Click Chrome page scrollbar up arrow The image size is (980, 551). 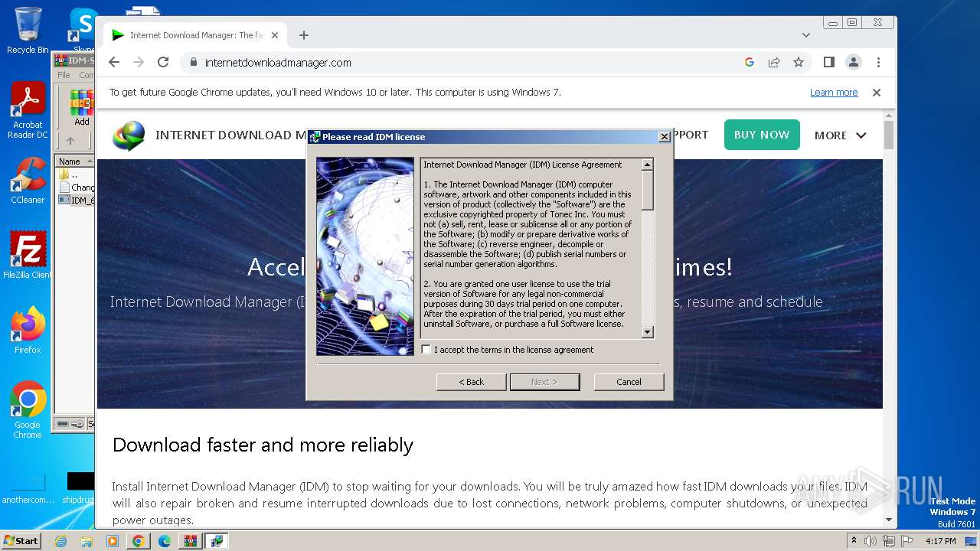pyautogui.click(x=889, y=116)
